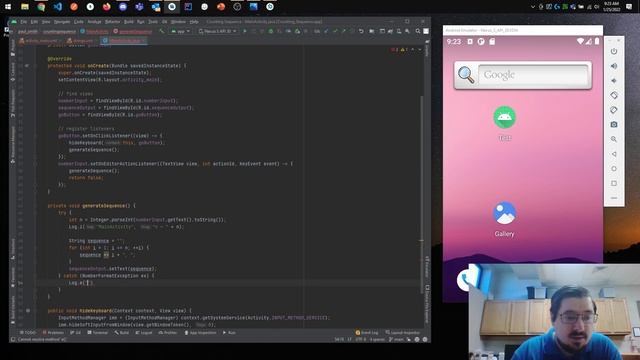This screenshot has height=360, width=640.
Task: Click the emulator power button
Action: point(613,51)
